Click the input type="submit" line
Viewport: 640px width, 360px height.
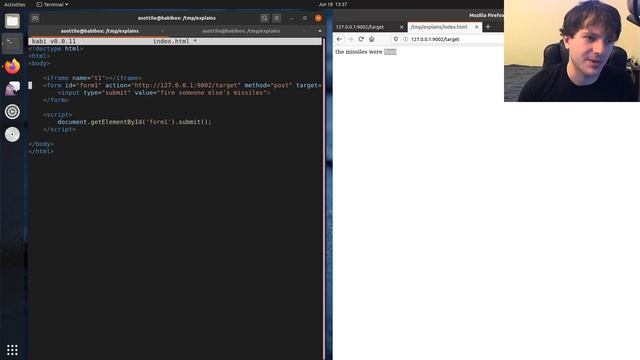pos(163,93)
